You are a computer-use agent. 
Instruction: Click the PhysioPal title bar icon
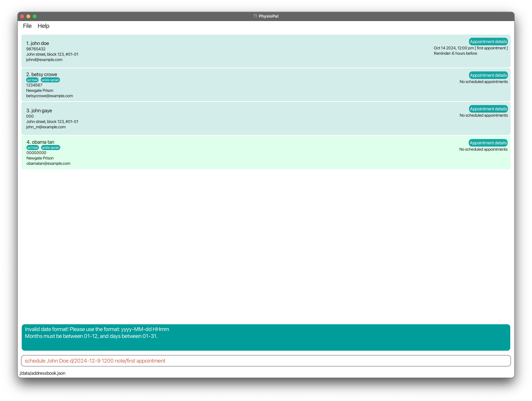click(255, 16)
